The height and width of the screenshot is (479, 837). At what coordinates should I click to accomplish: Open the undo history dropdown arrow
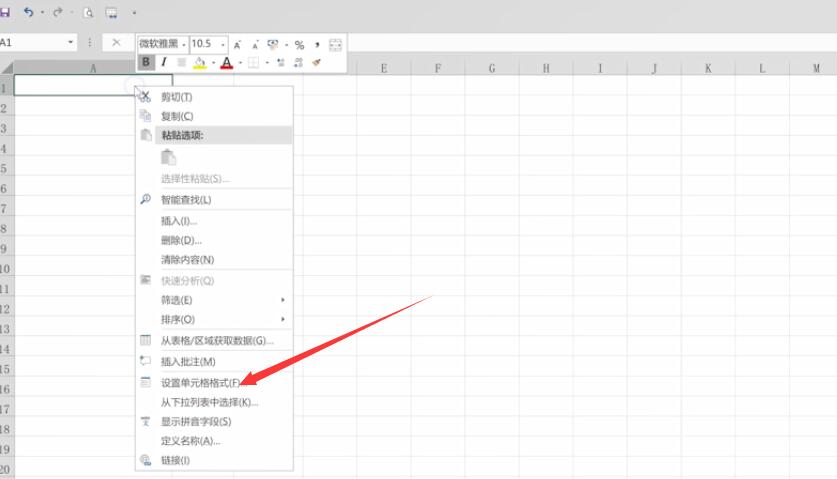coord(42,12)
